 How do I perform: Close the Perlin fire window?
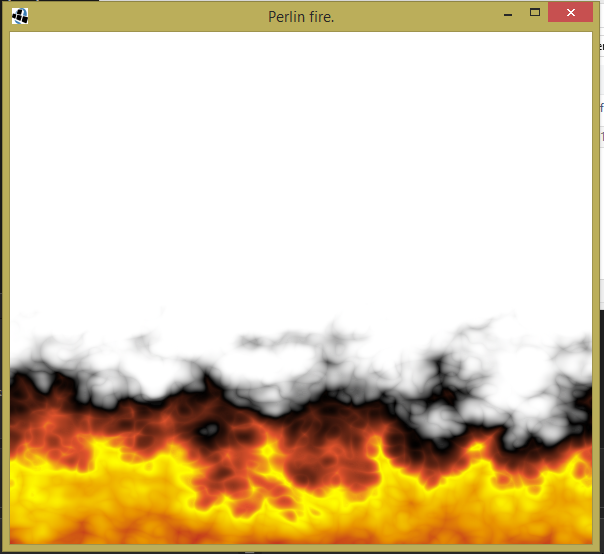pos(570,13)
